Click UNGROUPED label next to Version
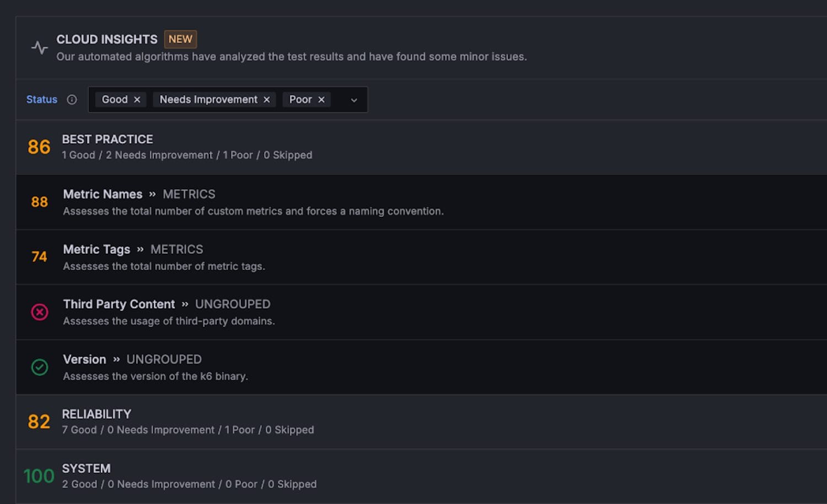The width and height of the screenshot is (827, 504). point(164,360)
